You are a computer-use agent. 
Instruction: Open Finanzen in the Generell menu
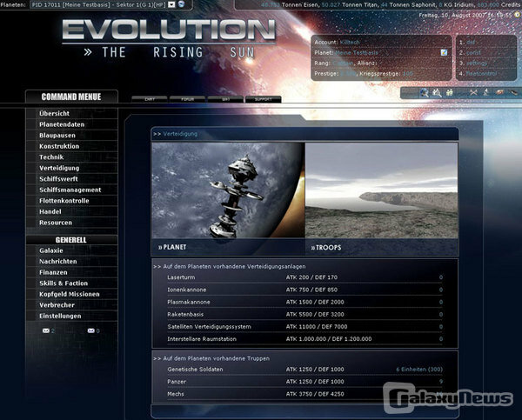click(x=53, y=272)
